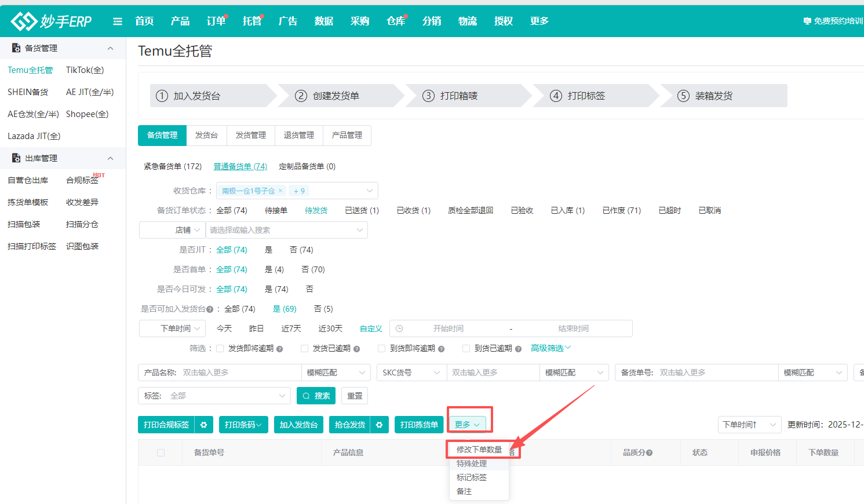Expand the 高级筛选 advanced filter
Image resolution: width=864 pixels, height=504 pixels.
[x=551, y=348]
